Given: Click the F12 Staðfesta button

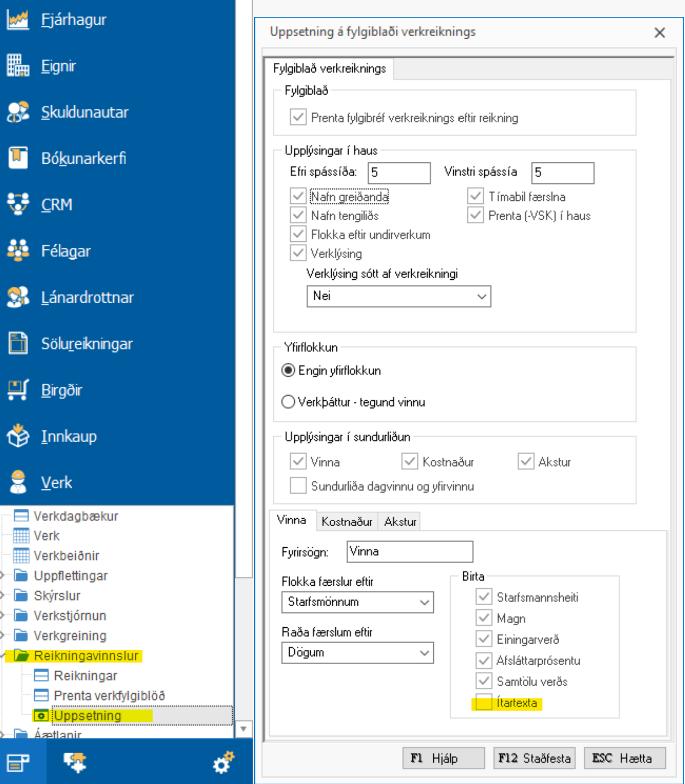Looking at the screenshot, I should pos(534,758).
